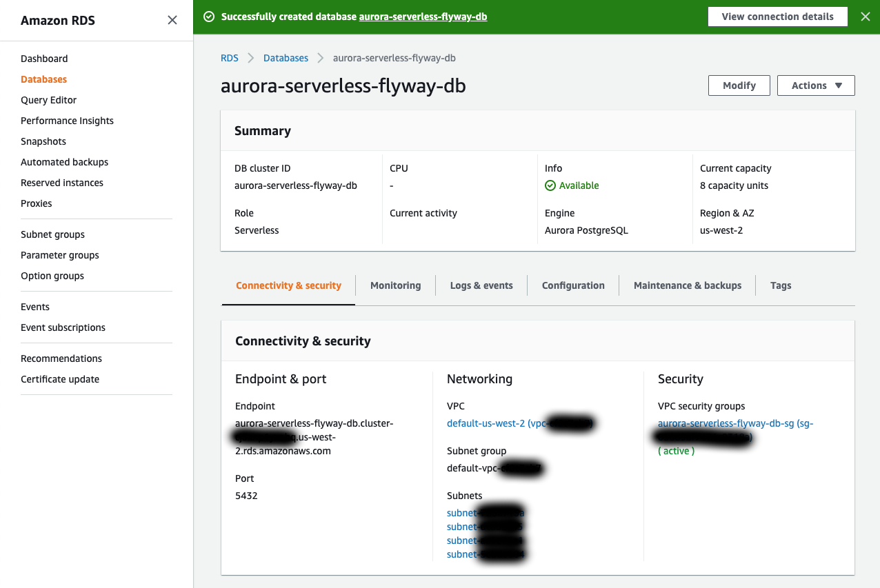Viewport: 880px width, 588px height.
Task: Click the 'Serverless' role value
Action: click(x=257, y=230)
